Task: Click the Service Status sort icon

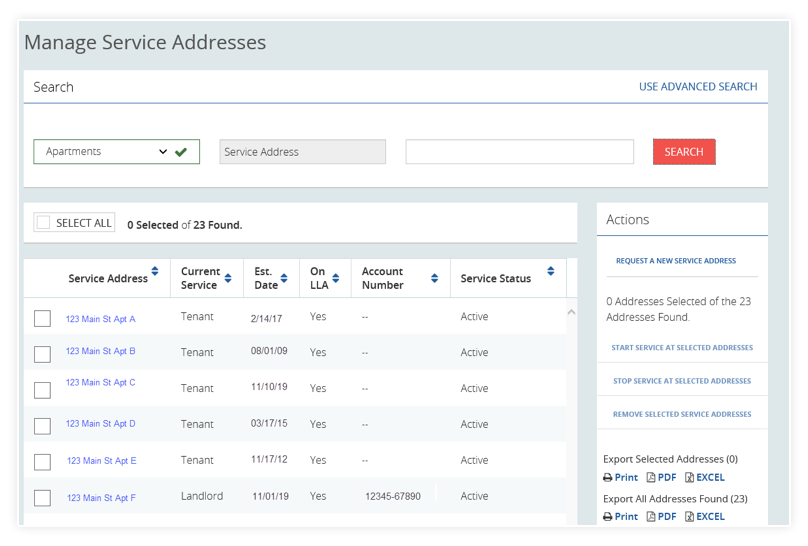Action: (550, 272)
